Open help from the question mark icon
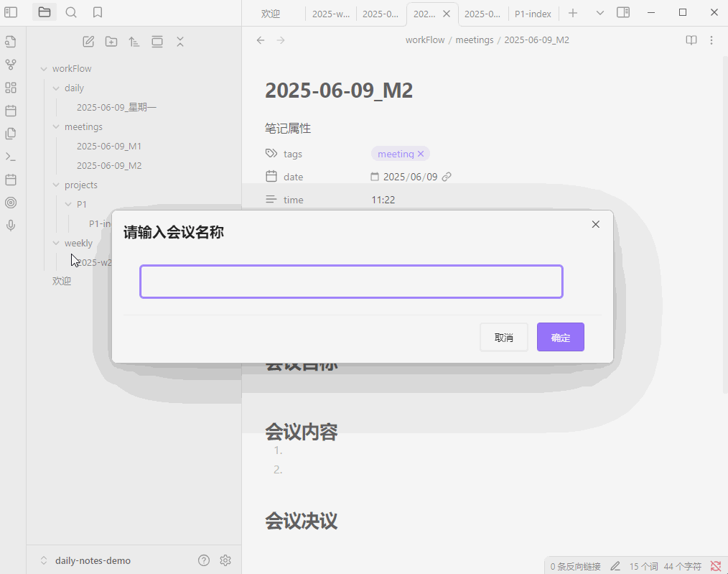 pos(204,560)
